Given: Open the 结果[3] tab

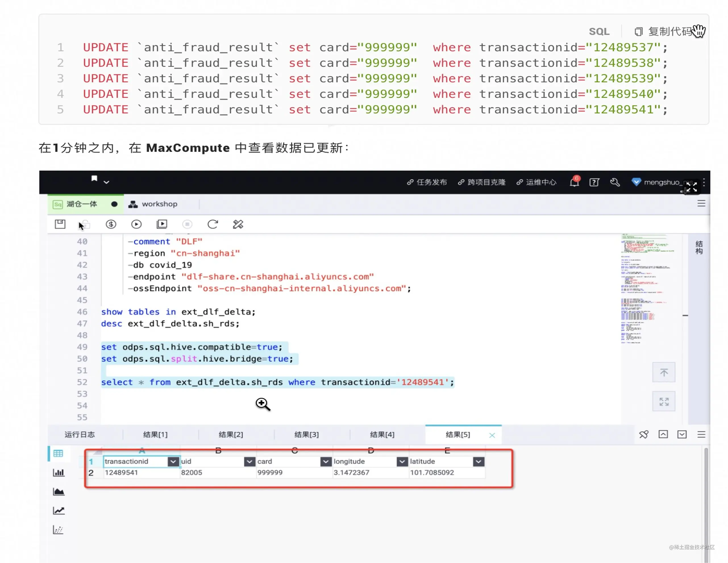Looking at the screenshot, I should pos(306,434).
